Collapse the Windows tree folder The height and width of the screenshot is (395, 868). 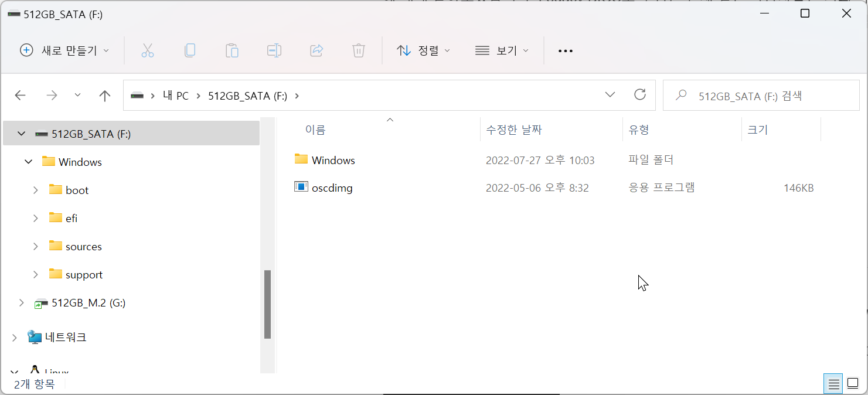[28, 162]
